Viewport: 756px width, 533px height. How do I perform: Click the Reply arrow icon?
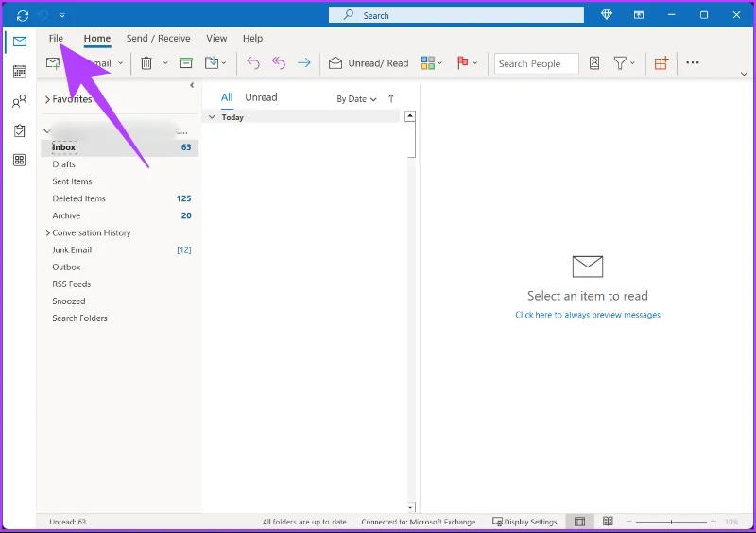click(253, 63)
